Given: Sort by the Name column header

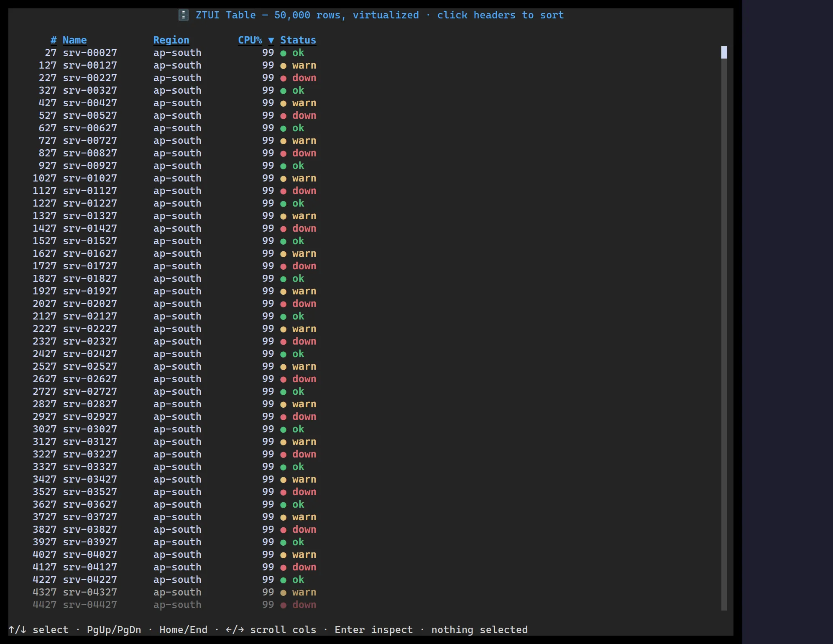Looking at the screenshot, I should [x=75, y=40].
